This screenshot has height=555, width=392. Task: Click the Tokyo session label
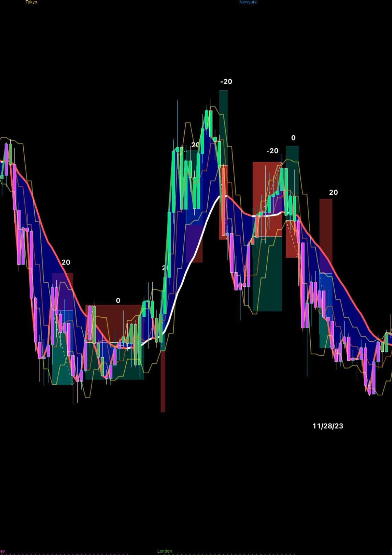pyautogui.click(x=31, y=2)
